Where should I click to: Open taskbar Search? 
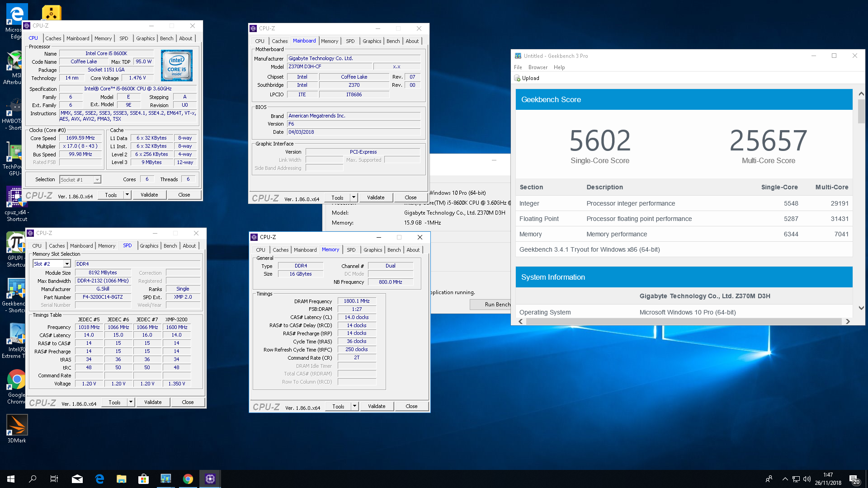[x=33, y=479]
